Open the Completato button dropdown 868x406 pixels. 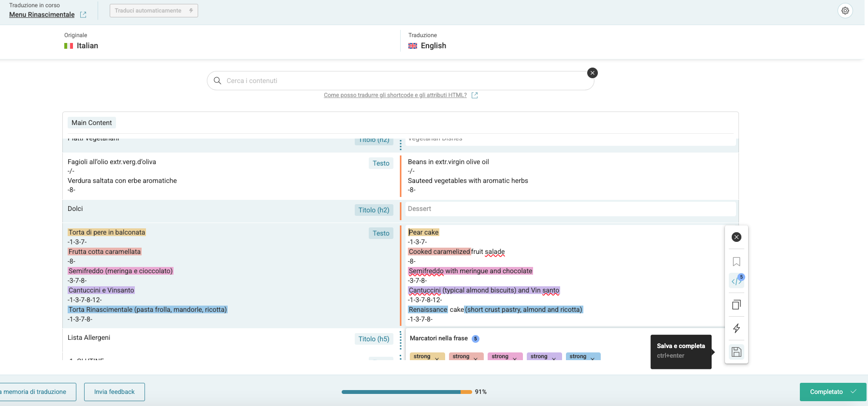[854, 392]
